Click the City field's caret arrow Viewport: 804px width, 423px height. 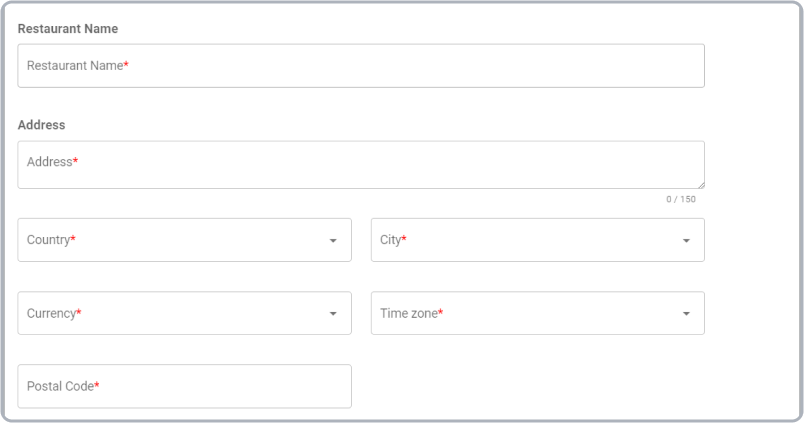pyautogui.click(x=686, y=241)
